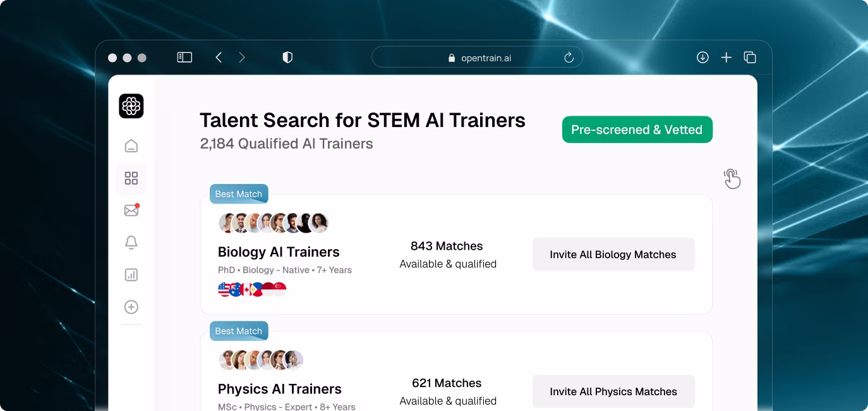Select the Best Match tag on the Physics card
Image resolution: width=868 pixels, height=411 pixels.
click(x=239, y=331)
